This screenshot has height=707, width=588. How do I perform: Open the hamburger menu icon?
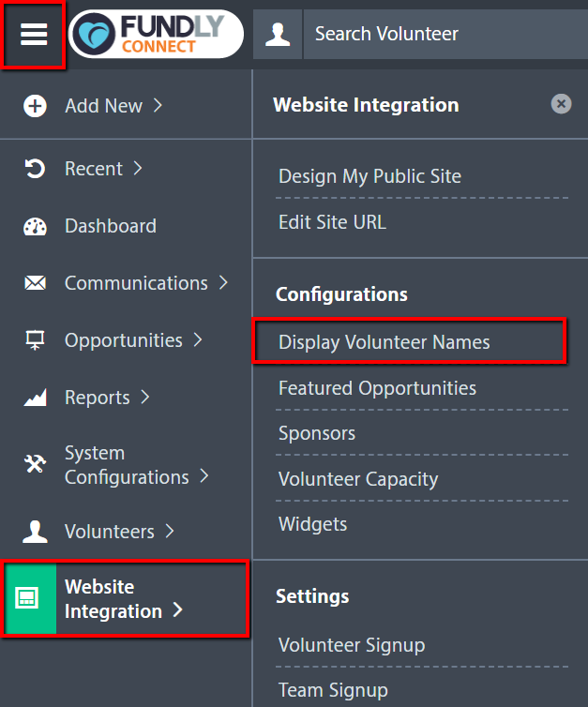[x=34, y=35]
